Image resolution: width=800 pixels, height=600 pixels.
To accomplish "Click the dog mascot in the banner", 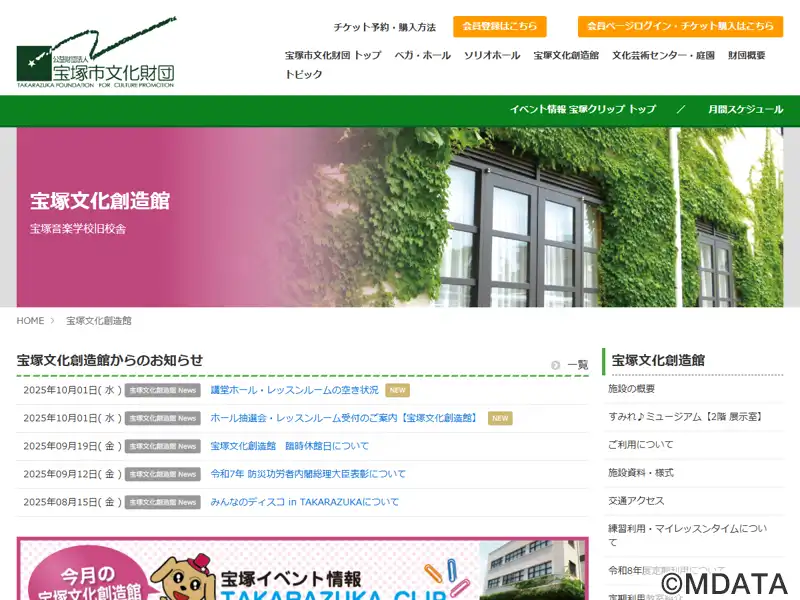I will 183,579.
